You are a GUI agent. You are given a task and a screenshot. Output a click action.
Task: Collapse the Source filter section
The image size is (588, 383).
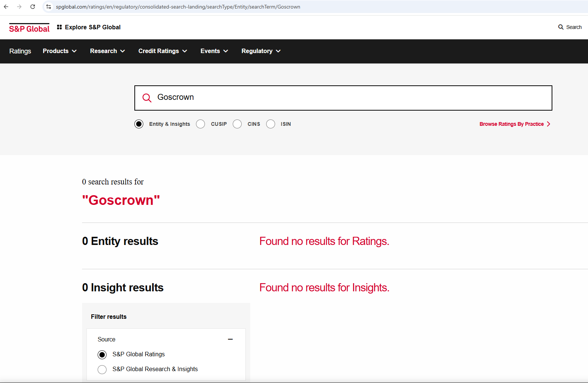[x=230, y=339]
